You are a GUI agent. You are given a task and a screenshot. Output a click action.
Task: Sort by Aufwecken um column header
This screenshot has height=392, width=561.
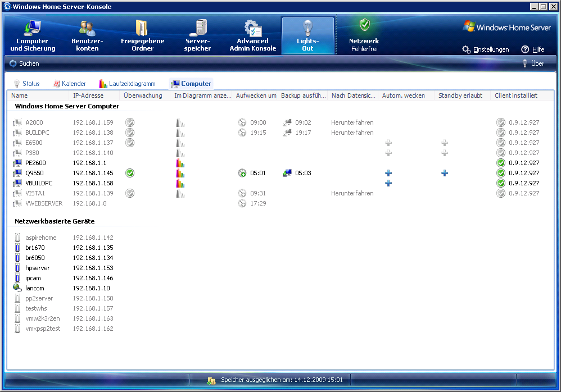(x=255, y=95)
